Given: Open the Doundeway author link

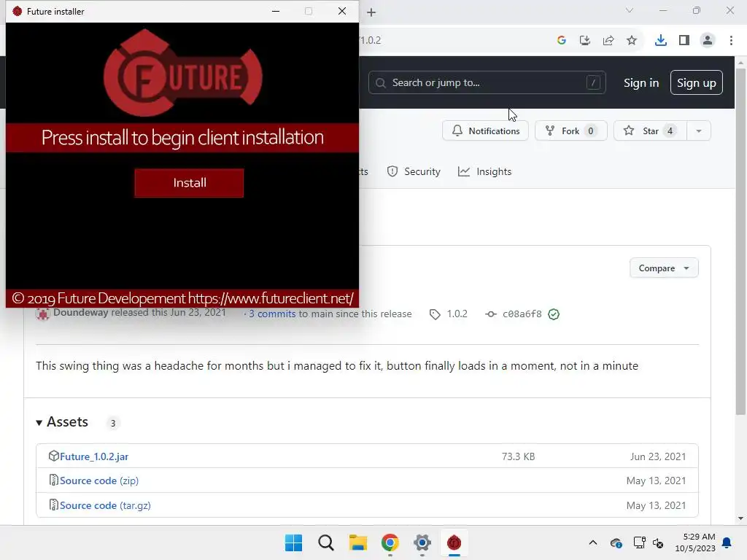Looking at the screenshot, I should click(80, 313).
